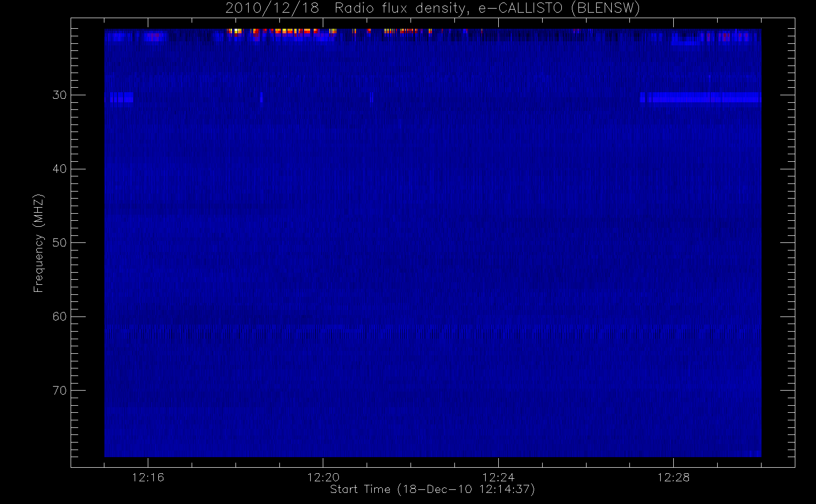Viewport: 816px width, 504px height.
Task: Click the 12:20 time tick label
Action: (x=323, y=477)
